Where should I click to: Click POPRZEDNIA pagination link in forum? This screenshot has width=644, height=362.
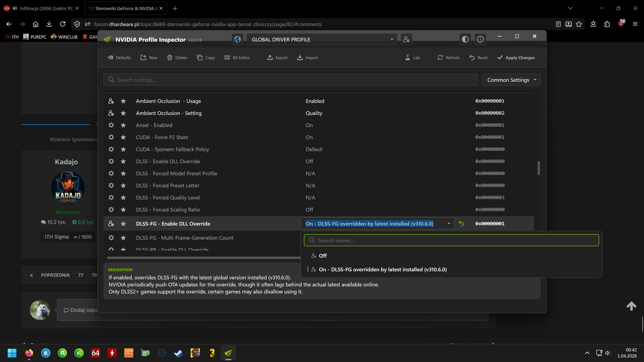pos(55,275)
